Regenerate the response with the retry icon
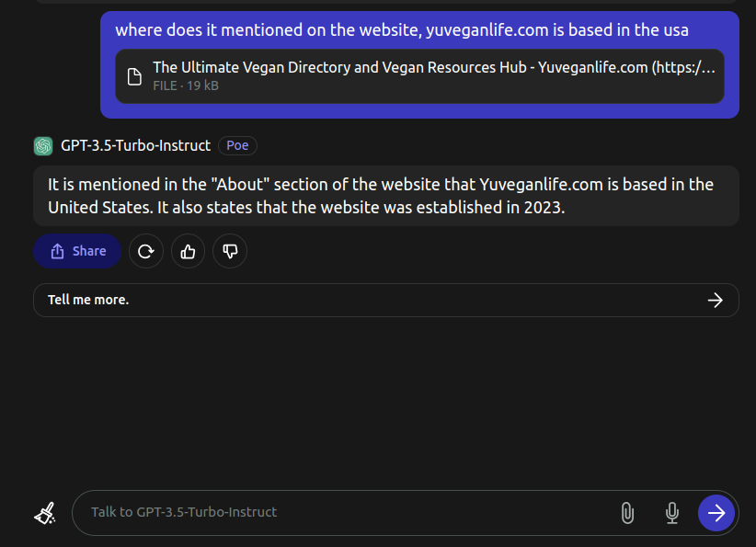 coord(146,251)
